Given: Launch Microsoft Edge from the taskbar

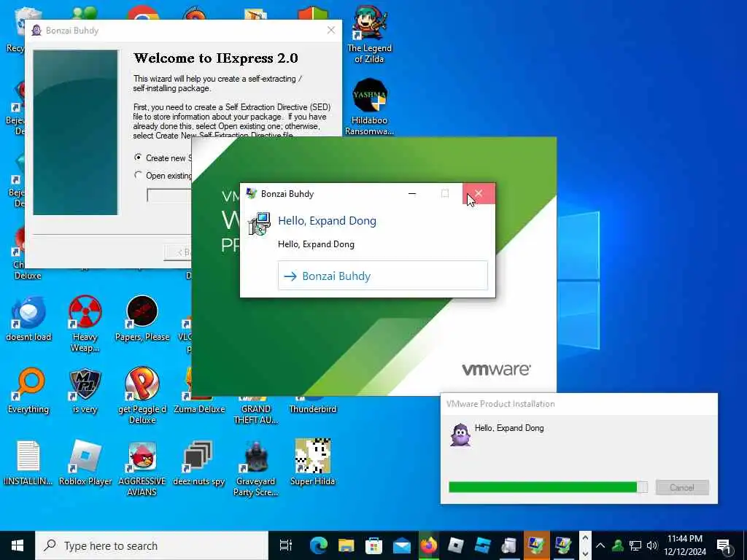Looking at the screenshot, I should pos(318,545).
